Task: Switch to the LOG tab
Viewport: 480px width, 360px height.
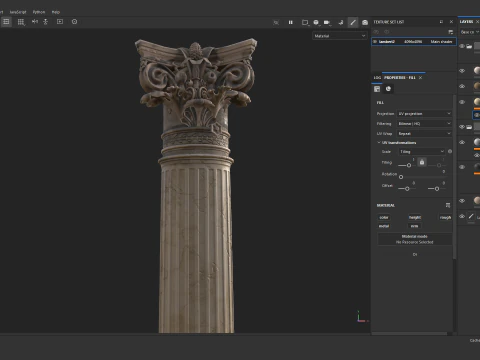Action: (377, 78)
